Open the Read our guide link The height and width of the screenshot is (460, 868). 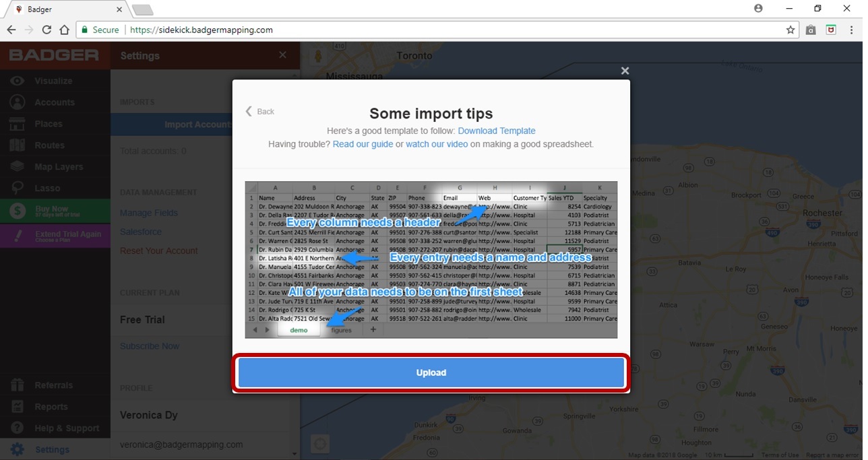363,144
